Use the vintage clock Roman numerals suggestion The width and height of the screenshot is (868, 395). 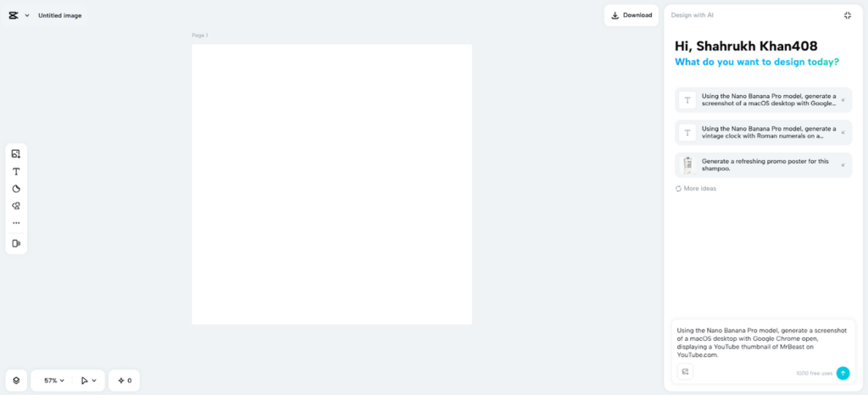[764, 132]
